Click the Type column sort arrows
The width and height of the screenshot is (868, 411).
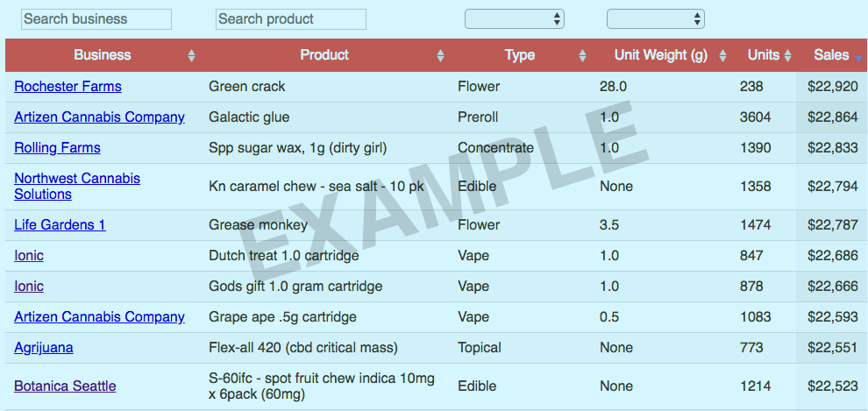(582, 55)
